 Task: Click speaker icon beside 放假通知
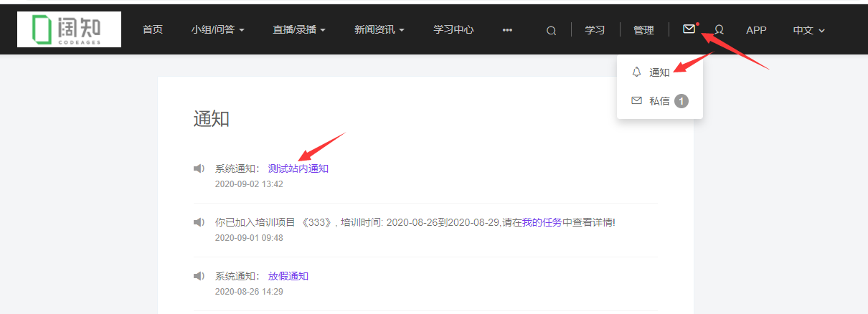pos(199,276)
